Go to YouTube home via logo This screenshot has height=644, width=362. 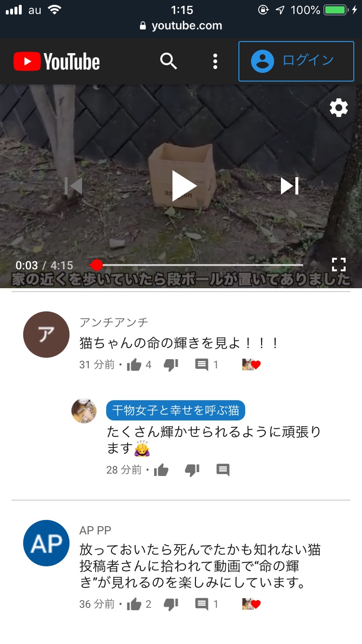[56, 61]
